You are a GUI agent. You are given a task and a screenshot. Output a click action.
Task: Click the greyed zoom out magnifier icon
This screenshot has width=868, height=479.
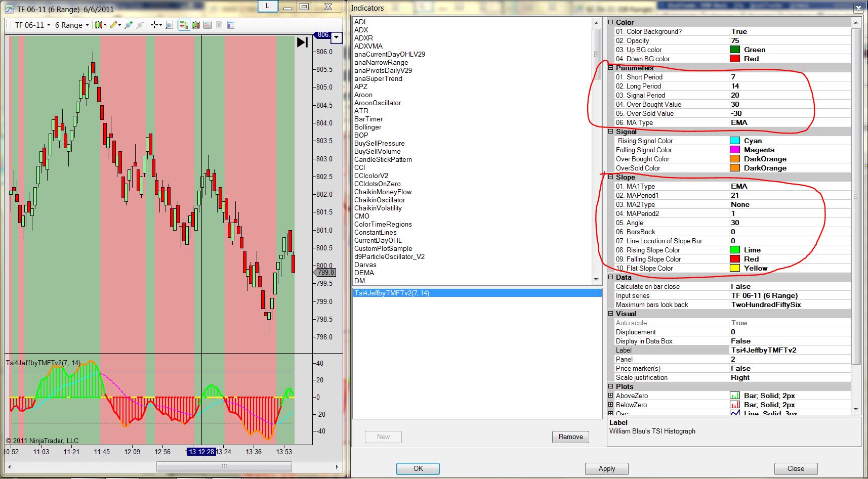140,25
